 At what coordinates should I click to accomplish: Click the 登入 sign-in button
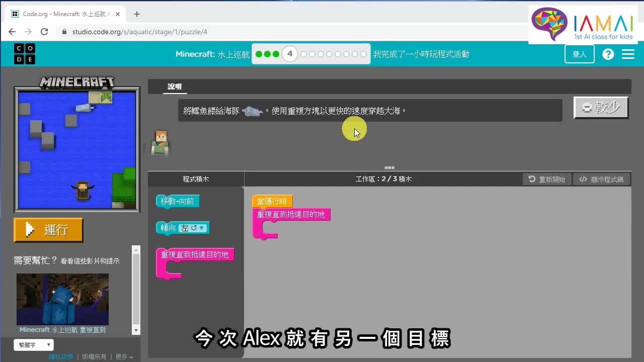click(x=580, y=54)
